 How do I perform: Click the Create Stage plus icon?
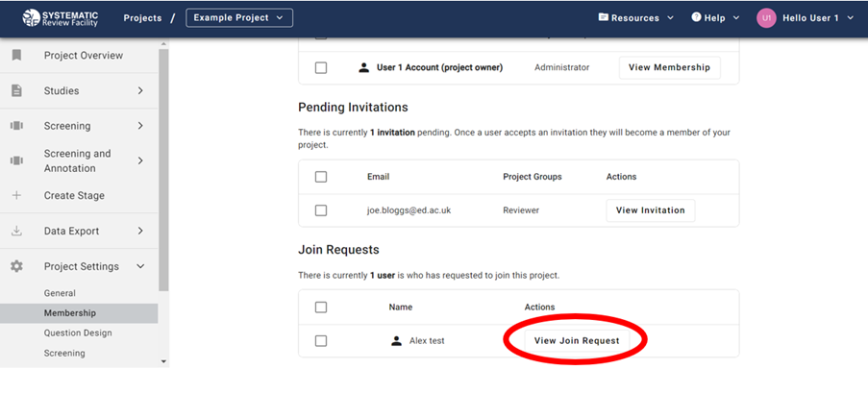click(x=16, y=196)
